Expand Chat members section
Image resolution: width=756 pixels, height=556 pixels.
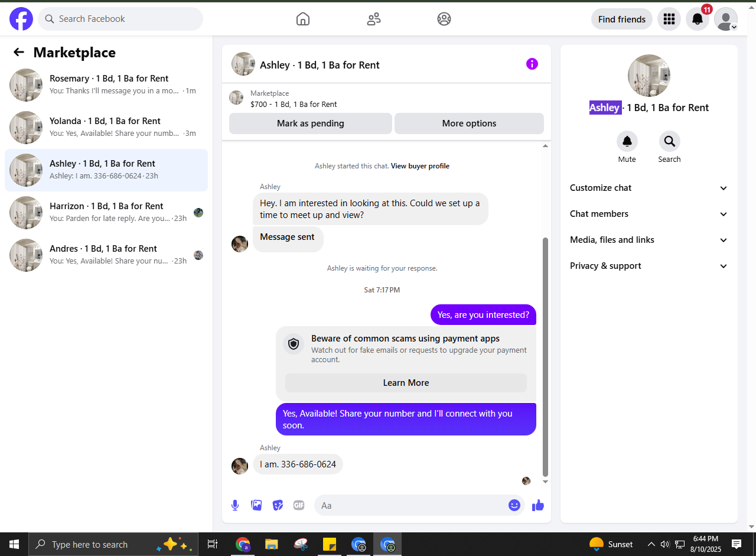(649, 214)
